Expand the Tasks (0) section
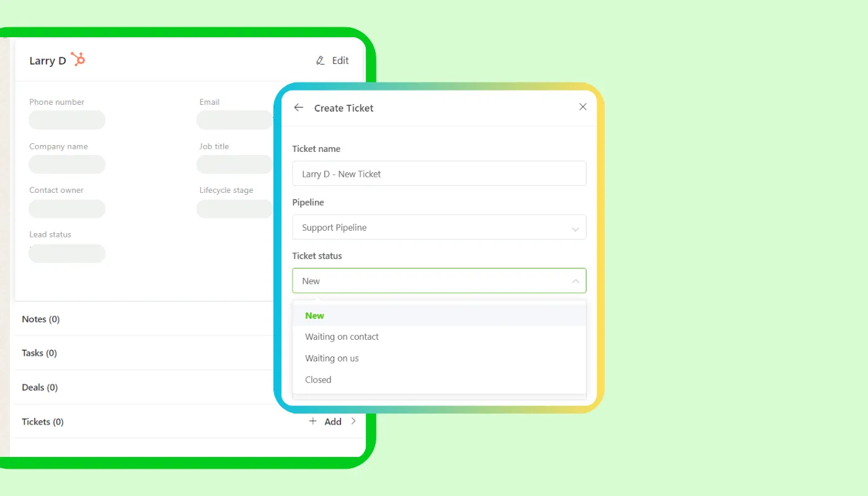Image resolution: width=868 pixels, height=496 pixels. pos(38,353)
